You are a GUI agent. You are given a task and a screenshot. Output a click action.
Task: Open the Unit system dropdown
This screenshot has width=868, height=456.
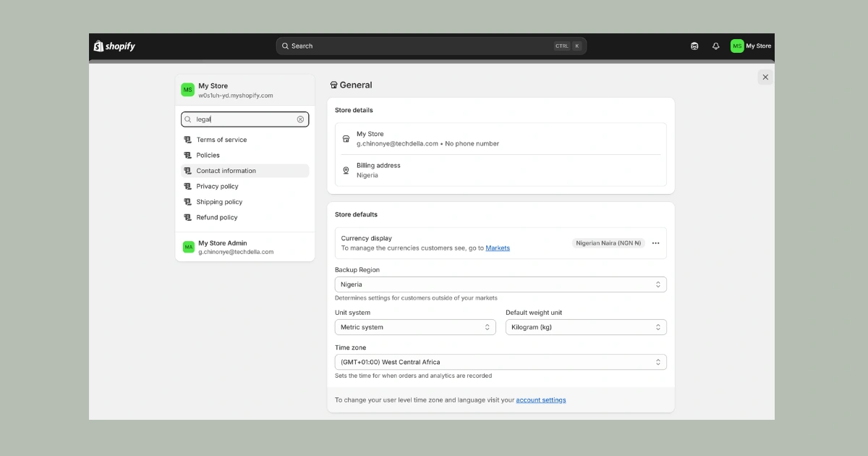(x=415, y=327)
